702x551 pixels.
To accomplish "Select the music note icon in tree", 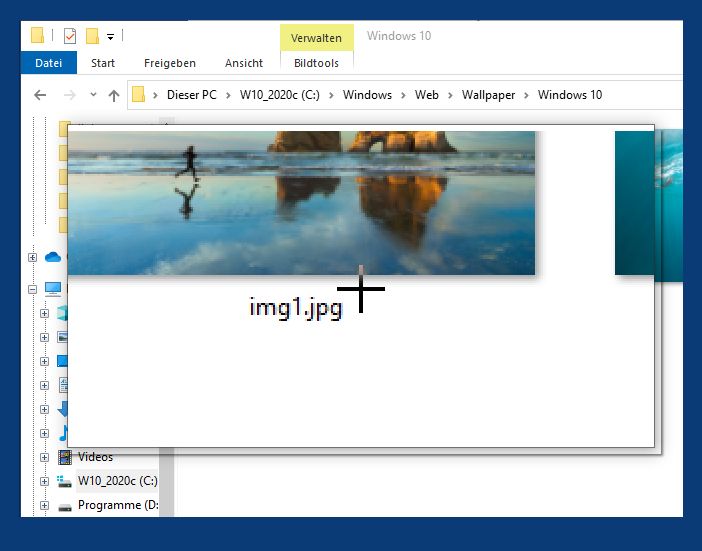I will tap(63, 433).
